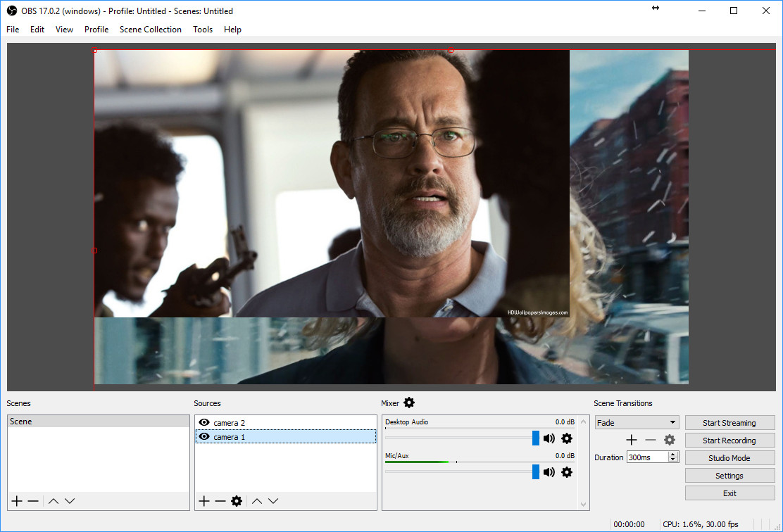Open the Profile menu

(x=96, y=30)
